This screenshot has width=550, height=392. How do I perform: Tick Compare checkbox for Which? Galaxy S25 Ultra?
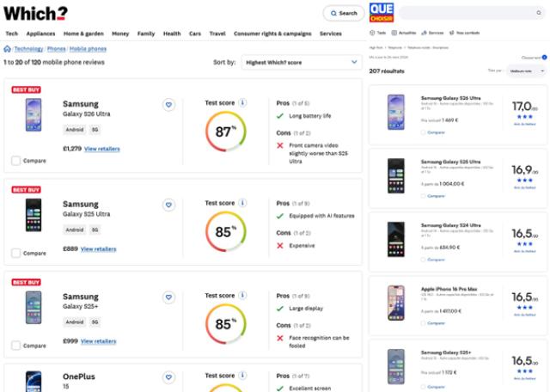16,253
